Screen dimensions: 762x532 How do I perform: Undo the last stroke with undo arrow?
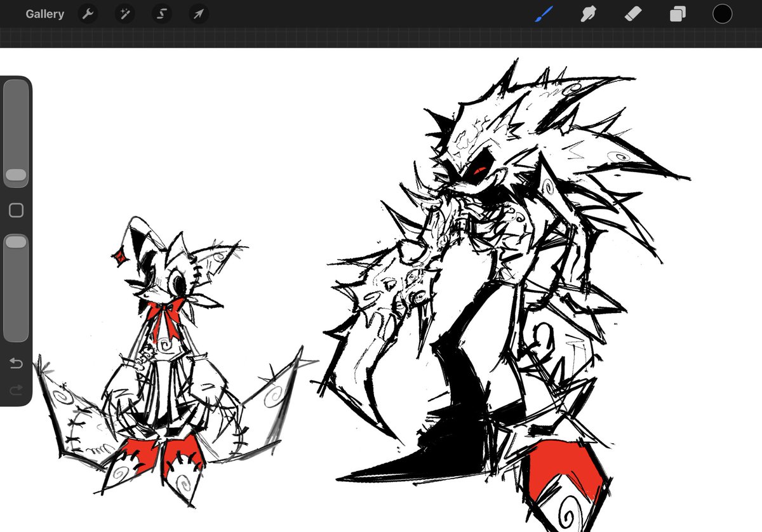[16, 363]
